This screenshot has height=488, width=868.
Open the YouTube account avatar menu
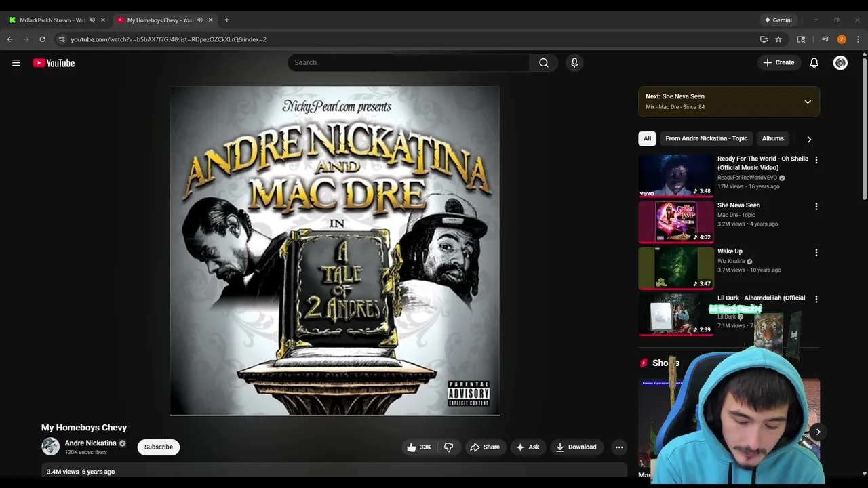840,63
